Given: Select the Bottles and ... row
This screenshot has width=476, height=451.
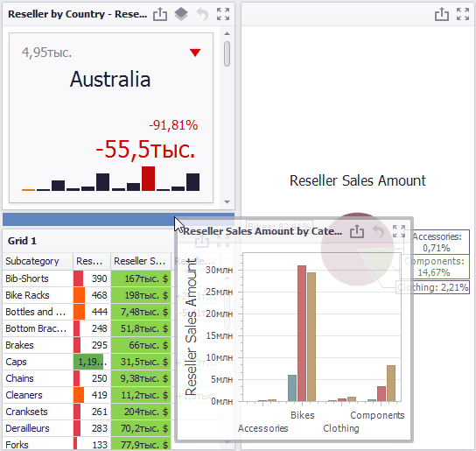Looking at the screenshot, I should tap(87, 312).
